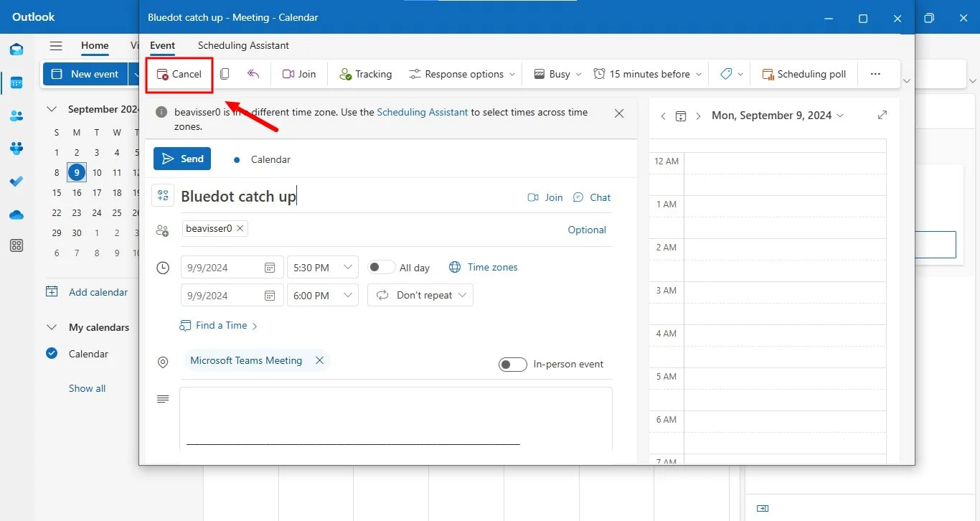Click the location pin icon

coord(163,363)
